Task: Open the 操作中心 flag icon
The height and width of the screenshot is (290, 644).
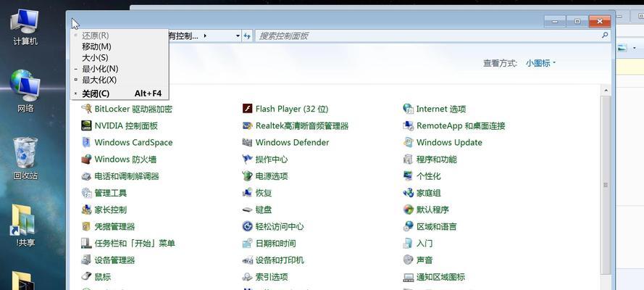Action: point(247,159)
